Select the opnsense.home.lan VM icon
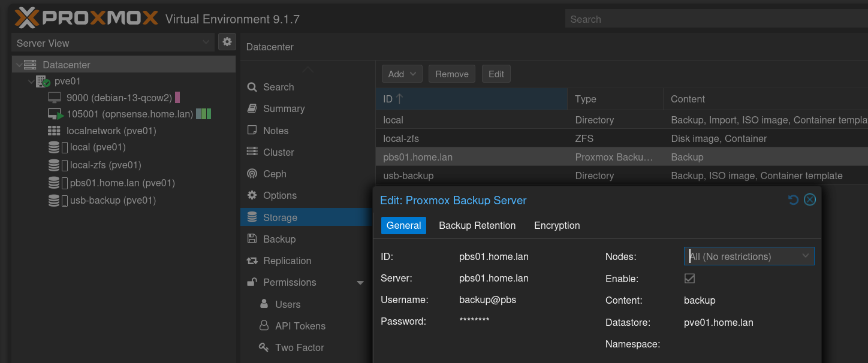 [55, 114]
